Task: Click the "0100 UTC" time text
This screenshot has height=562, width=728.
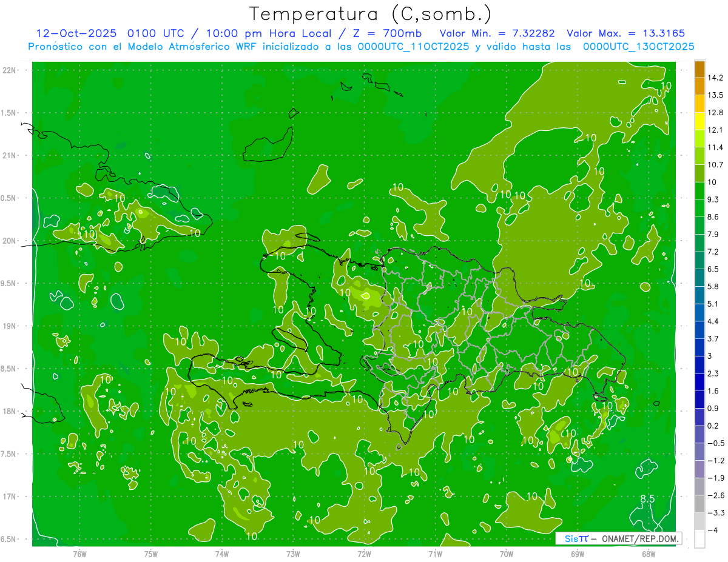Action: (157, 33)
